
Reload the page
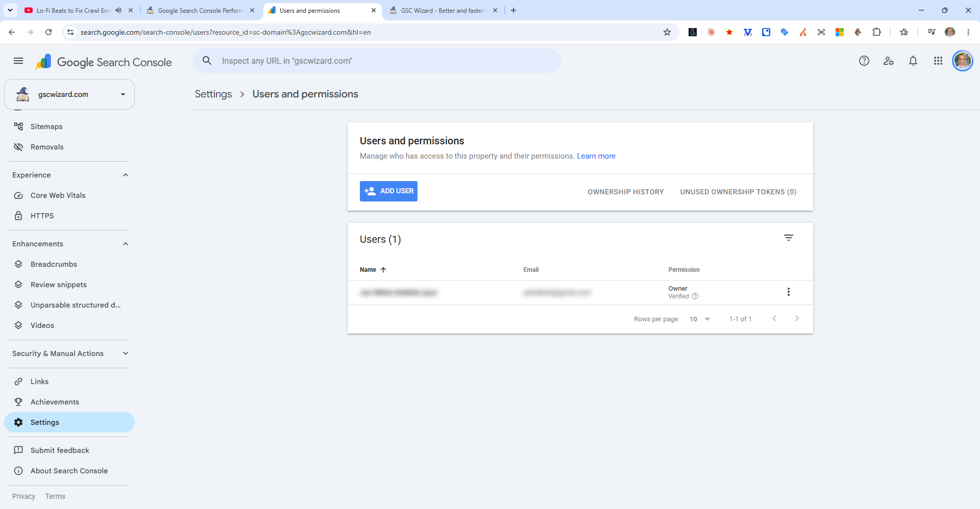point(48,32)
